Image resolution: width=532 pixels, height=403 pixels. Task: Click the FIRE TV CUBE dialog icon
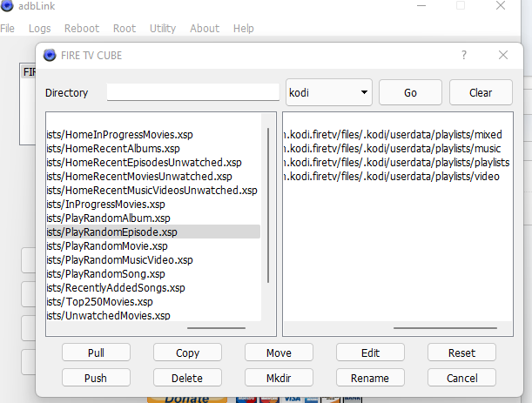[x=50, y=55]
